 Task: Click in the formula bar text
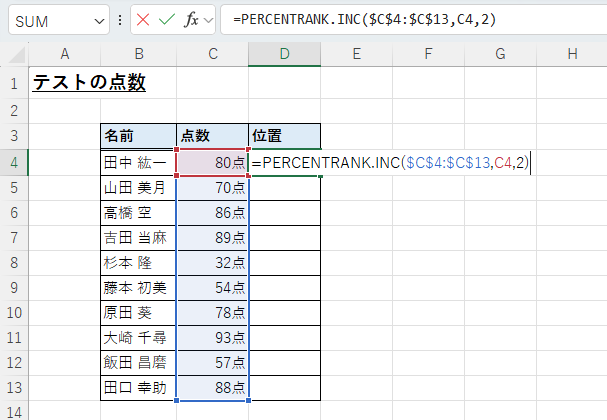click(400, 20)
